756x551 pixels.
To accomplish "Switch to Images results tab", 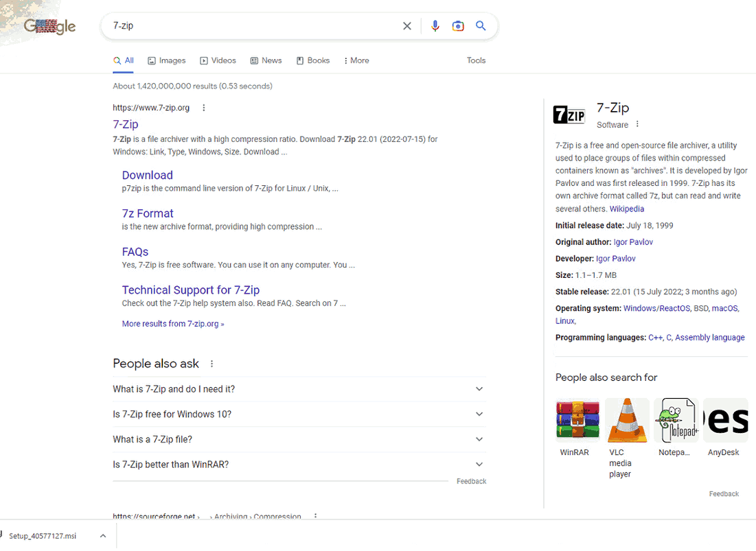I will 167,60.
